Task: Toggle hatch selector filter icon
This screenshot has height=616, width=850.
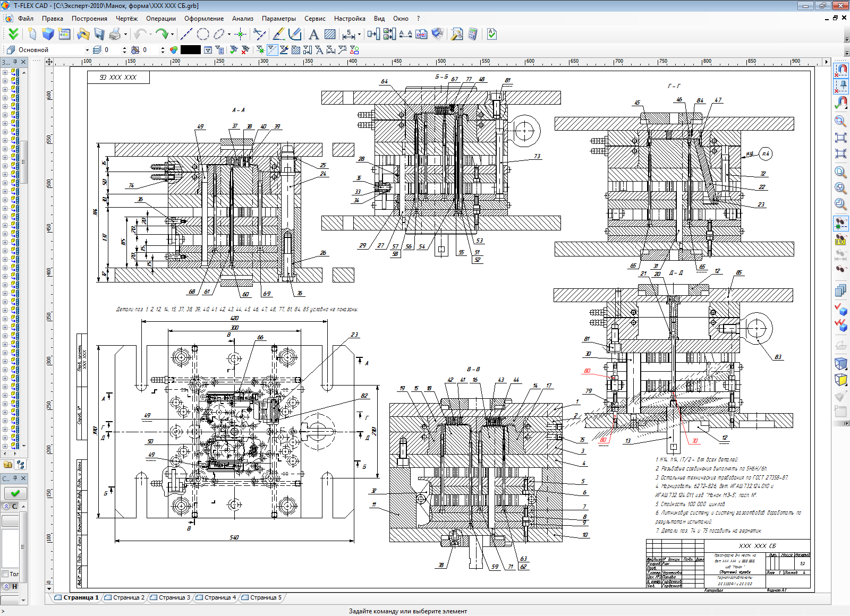Action: click(296, 49)
